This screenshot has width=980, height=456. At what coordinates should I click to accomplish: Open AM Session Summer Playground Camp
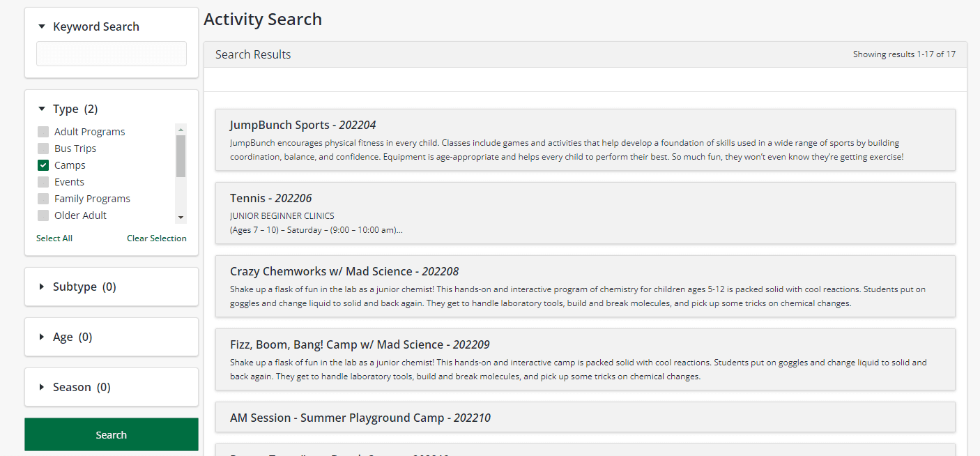click(x=360, y=418)
